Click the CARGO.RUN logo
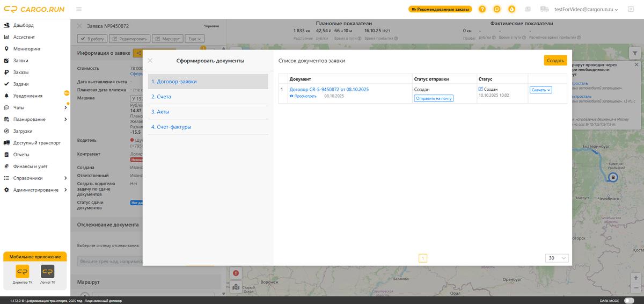Image resolution: width=644 pixels, height=304 pixels. click(x=33, y=9)
